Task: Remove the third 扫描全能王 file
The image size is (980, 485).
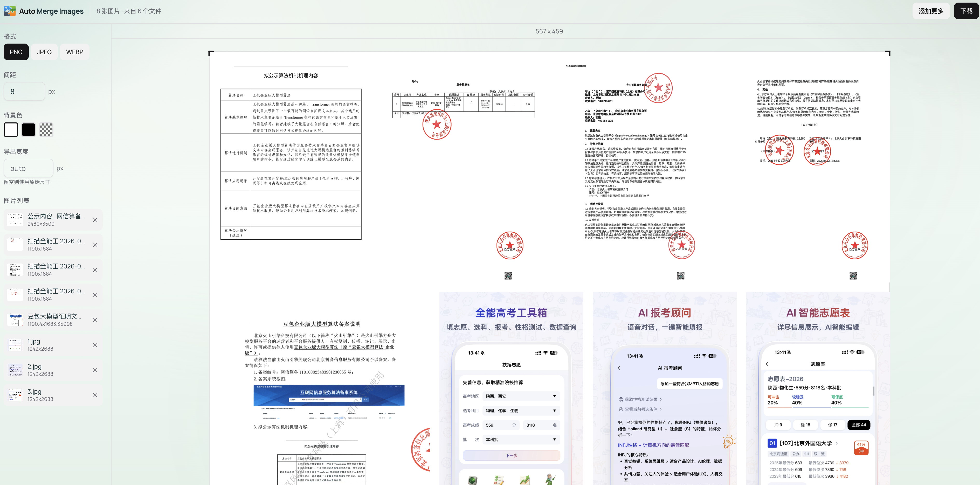Action: (95, 295)
